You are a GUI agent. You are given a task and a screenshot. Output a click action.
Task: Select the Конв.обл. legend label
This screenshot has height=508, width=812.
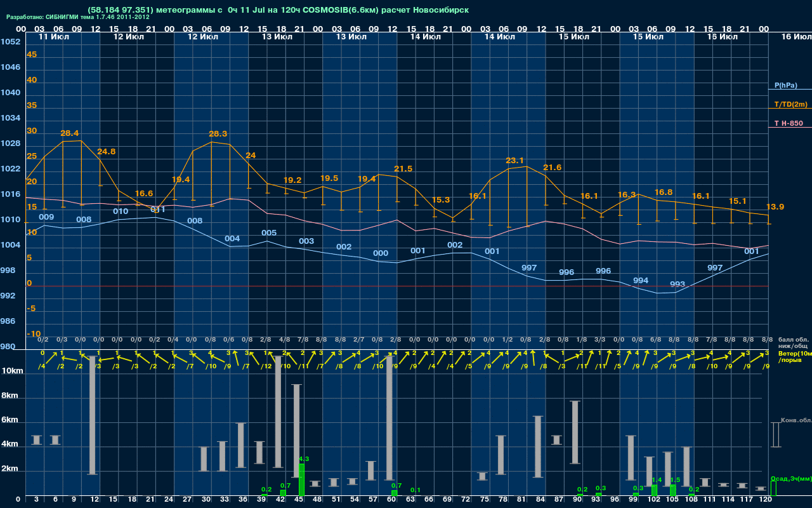(796, 420)
